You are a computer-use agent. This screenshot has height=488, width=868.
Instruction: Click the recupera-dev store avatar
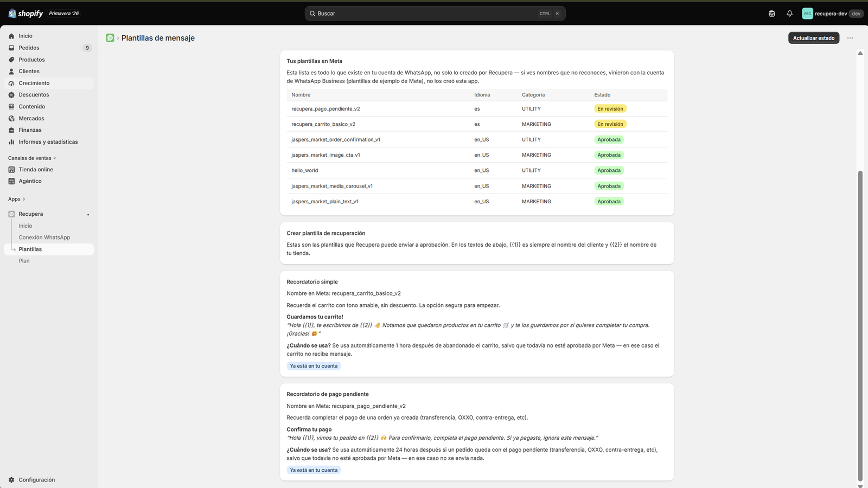[808, 14]
